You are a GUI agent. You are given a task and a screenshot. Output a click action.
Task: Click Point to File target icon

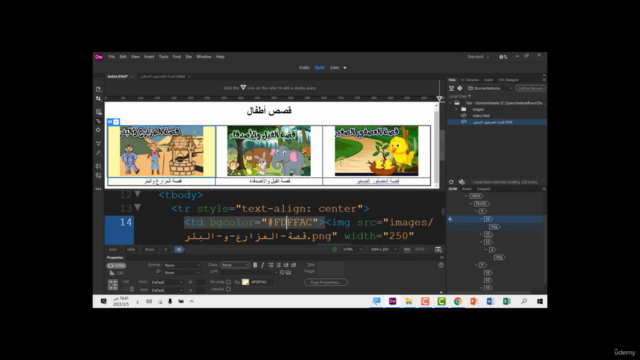pyautogui.click(x=282, y=272)
